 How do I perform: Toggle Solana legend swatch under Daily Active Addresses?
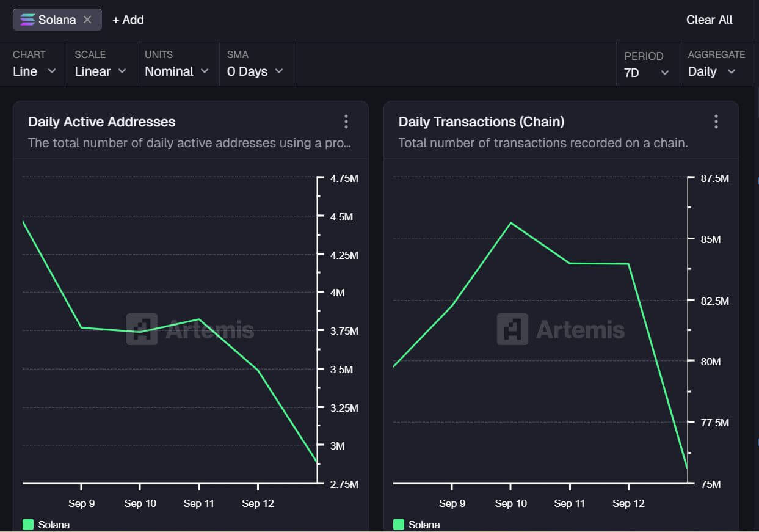(x=28, y=525)
